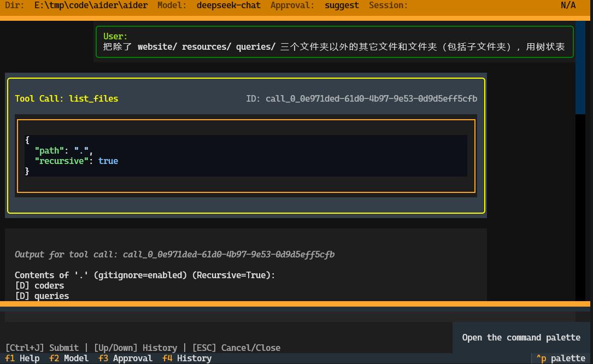Click the Open the command palette button

click(521, 337)
